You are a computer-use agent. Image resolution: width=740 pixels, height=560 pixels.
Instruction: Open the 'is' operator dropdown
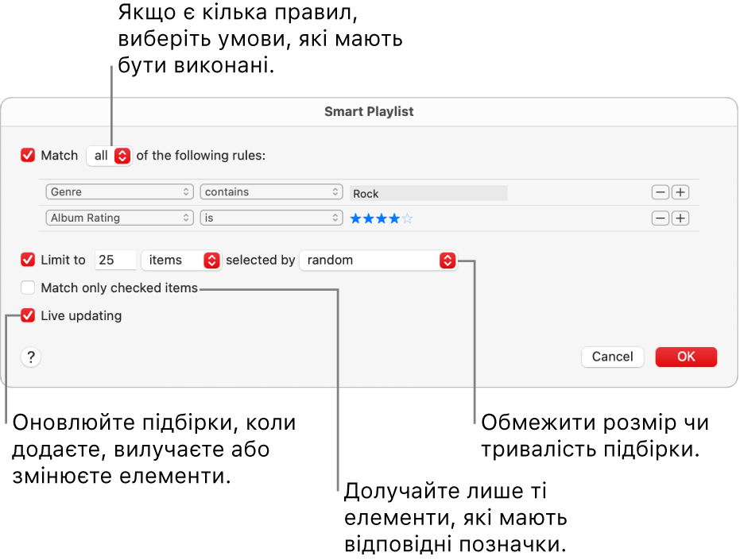point(271,218)
